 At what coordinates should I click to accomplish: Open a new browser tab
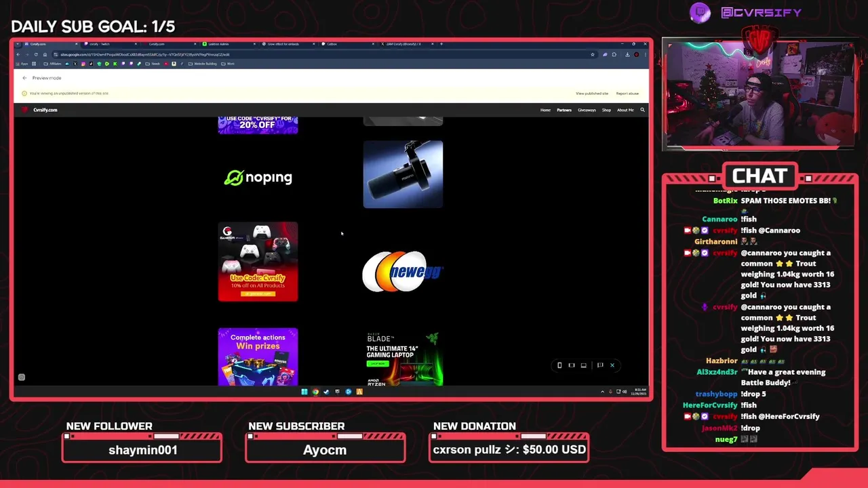[x=441, y=44]
